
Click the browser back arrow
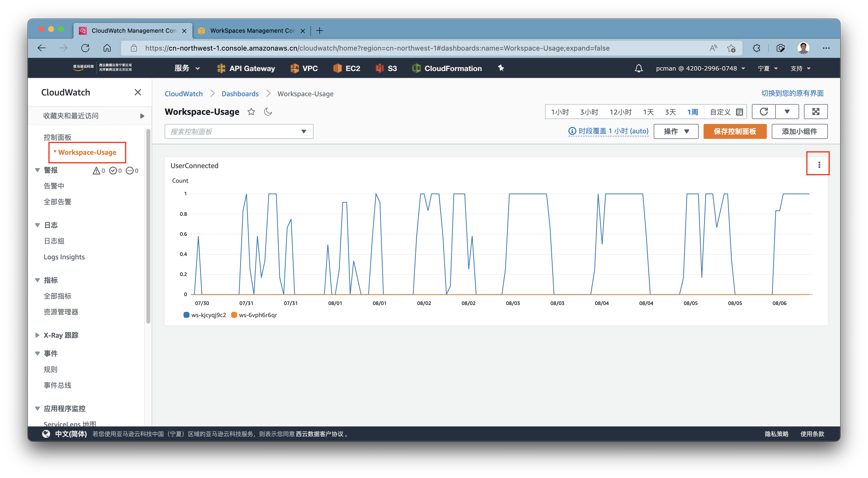tap(42, 48)
